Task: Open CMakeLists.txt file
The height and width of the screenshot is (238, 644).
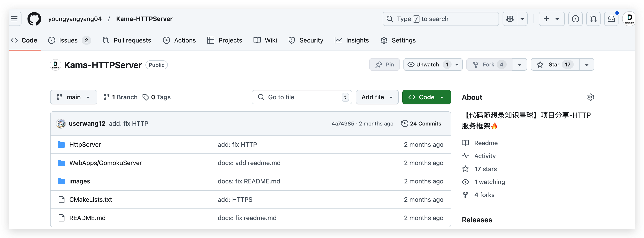Action: coord(90,200)
